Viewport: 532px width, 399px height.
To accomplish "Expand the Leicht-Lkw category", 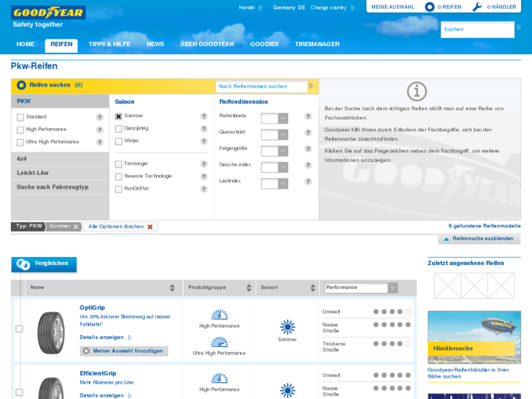I will coord(60,173).
